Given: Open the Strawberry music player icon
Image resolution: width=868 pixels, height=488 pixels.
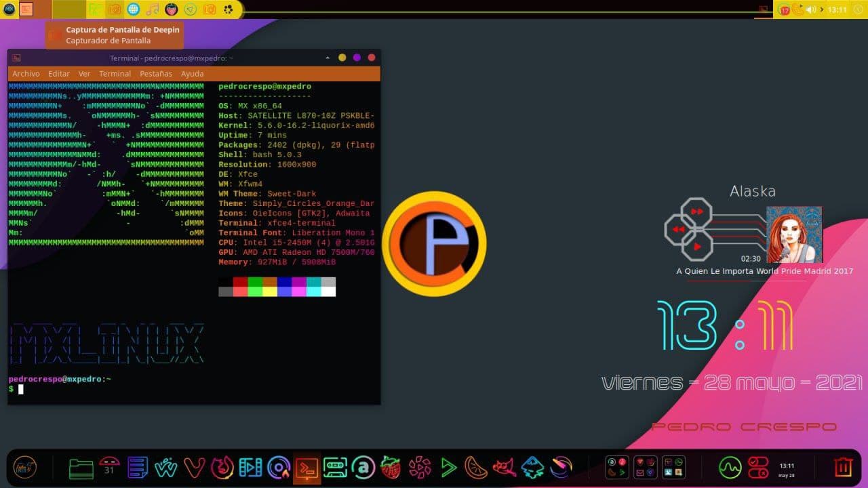Looking at the screenshot, I should click(391, 468).
